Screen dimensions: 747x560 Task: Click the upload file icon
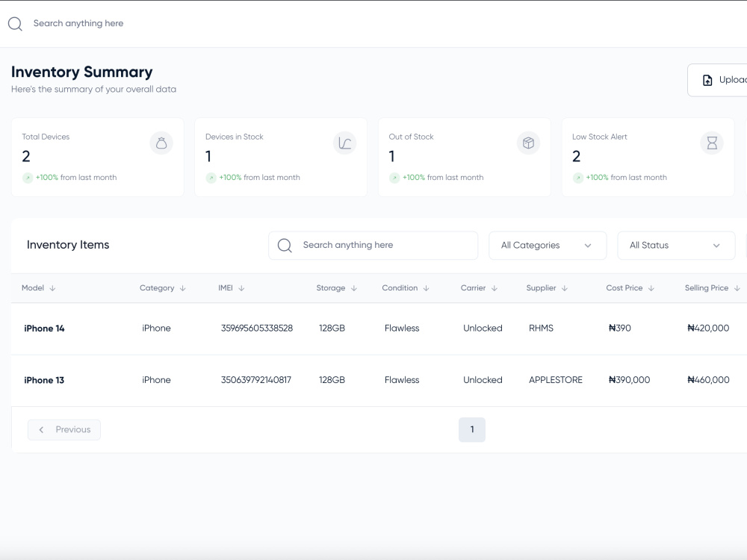click(707, 80)
